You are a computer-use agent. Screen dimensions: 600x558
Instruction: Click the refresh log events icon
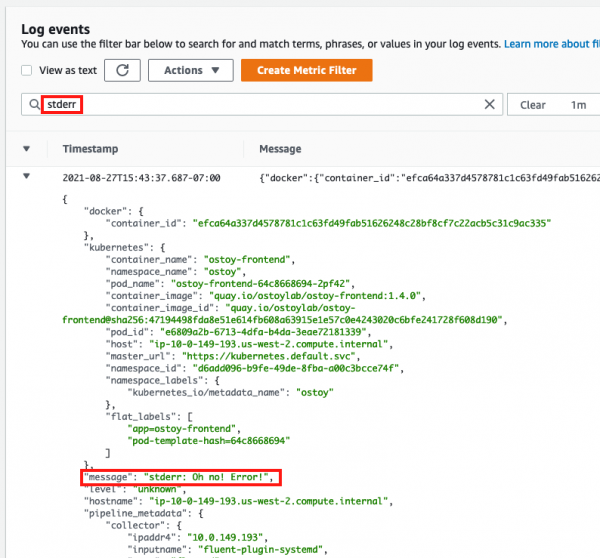tap(122, 71)
